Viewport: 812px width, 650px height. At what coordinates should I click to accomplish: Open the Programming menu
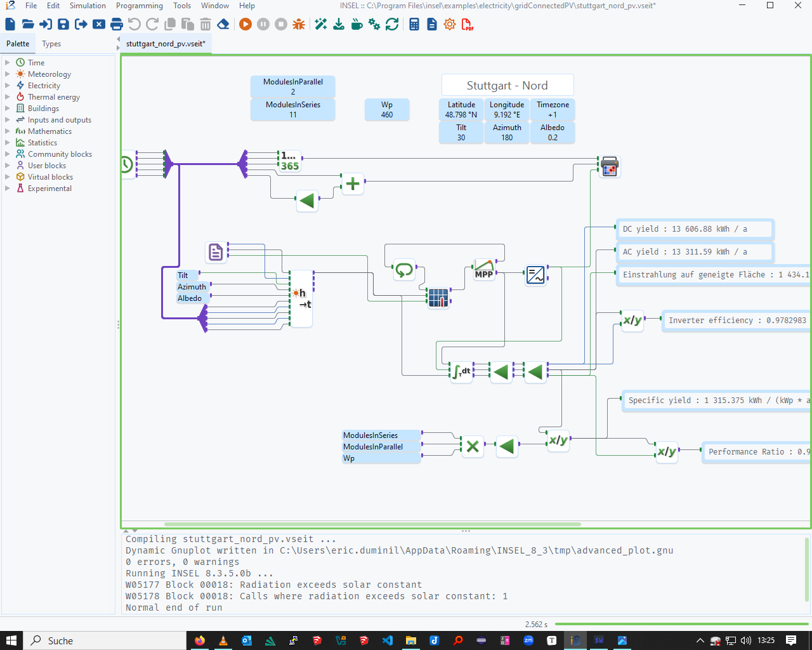[140, 6]
